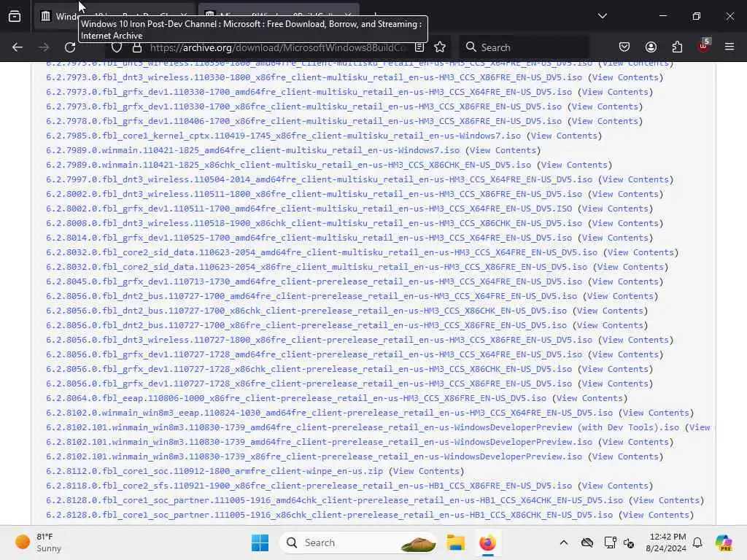Download 6.2.8112.0 armfre client-winpe zip
The height and width of the screenshot is (560, 747).
[x=214, y=471]
